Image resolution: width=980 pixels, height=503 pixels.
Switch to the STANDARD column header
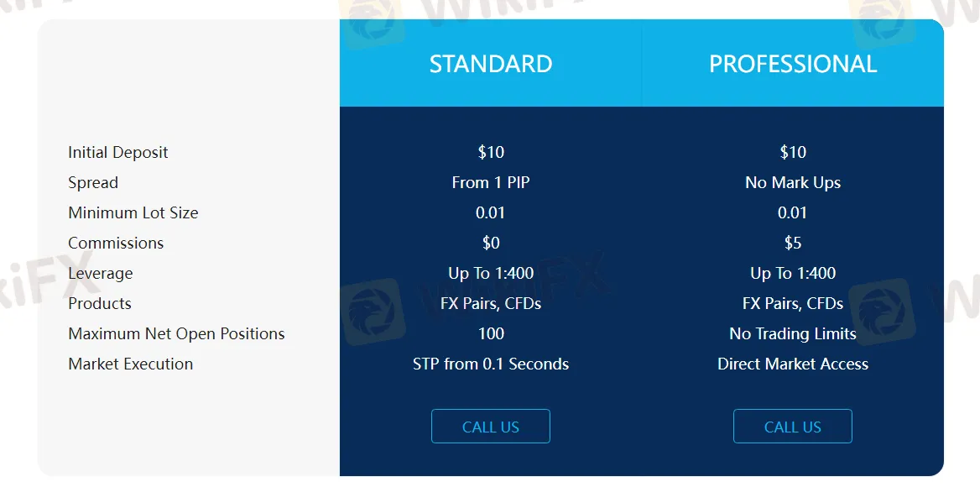tap(491, 63)
